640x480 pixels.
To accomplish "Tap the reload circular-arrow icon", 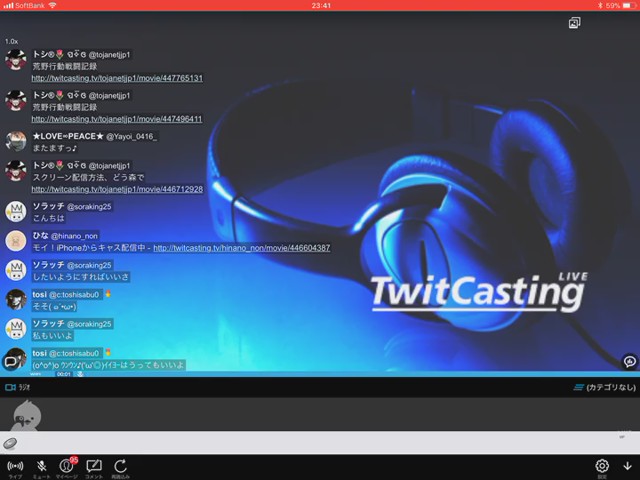I will coord(120,466).
